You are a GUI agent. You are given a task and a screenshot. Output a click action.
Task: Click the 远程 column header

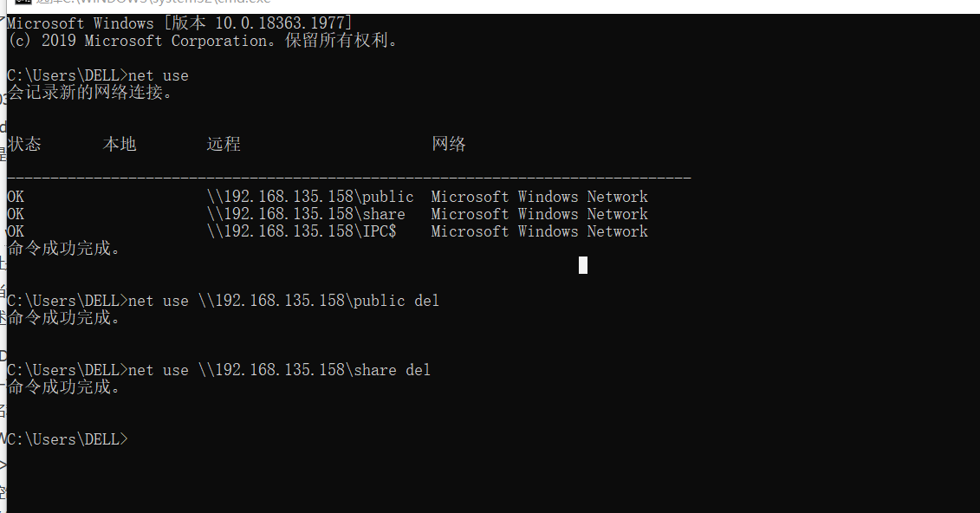click(224, 145)
